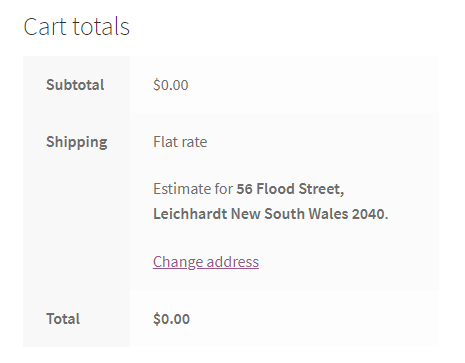This screenshot has width=465, height=363.
Task: Select the 2040 postcode
Action: (368, 214)
